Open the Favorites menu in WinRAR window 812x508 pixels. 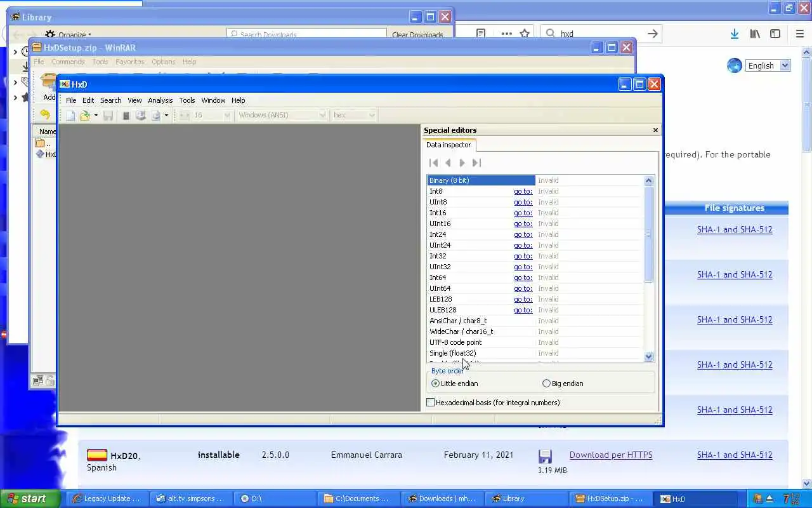tap(129, 62)
